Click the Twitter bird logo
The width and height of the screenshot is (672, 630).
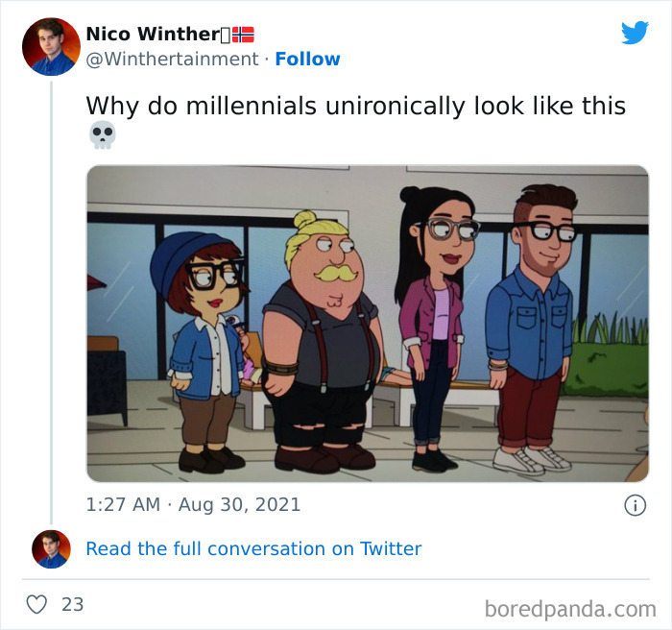635,34
